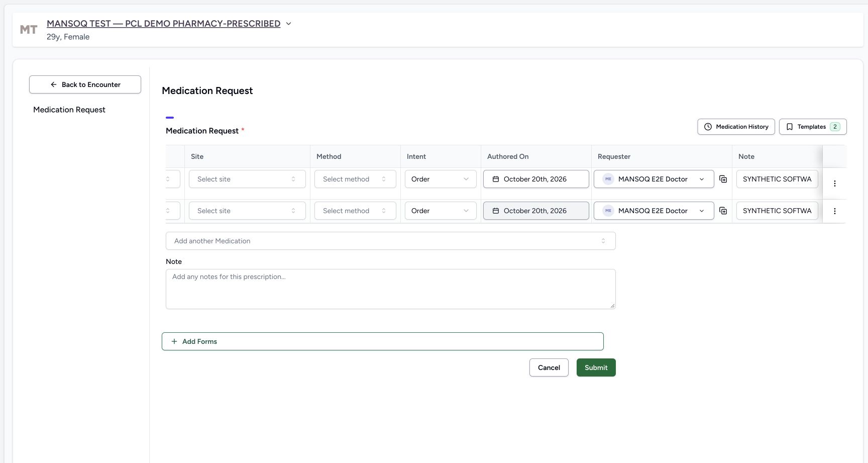Click copy icon beside first row requester
This screenshot has width=868, height=463.
[723, 179]
